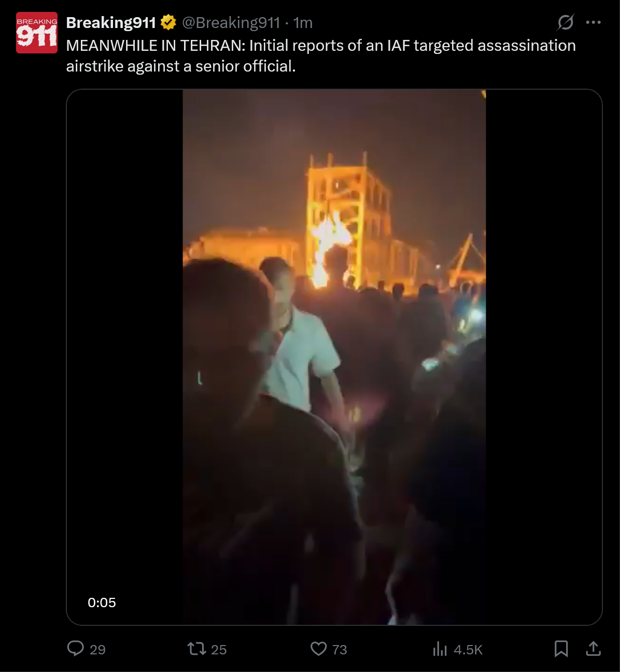Open the share post menu icon
The height and width of the screenshot is (672, 620).
tap(594, 648)
